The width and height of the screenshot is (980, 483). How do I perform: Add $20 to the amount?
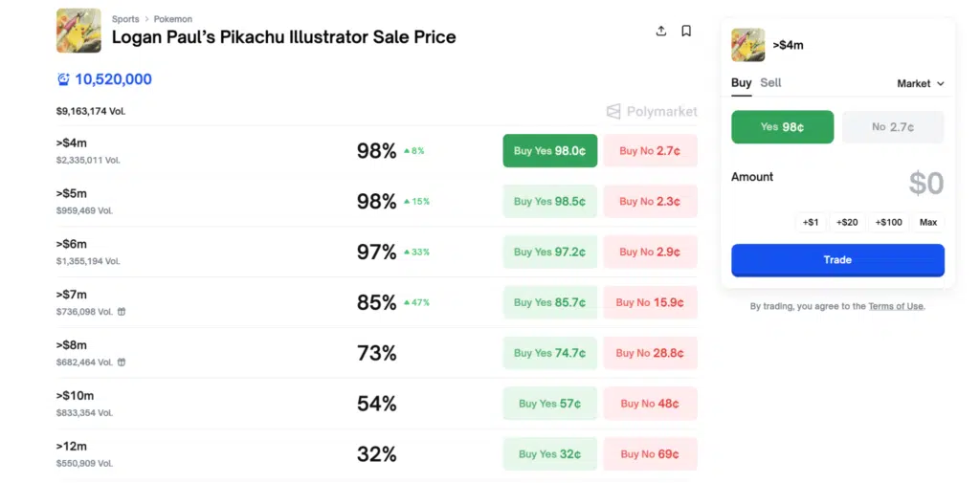[x=846, y=222]
